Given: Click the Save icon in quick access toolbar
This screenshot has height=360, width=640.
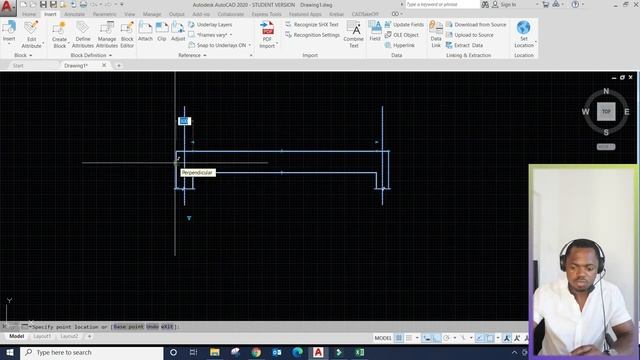Looking at the screenshot, I should pyautogui.click(x=43, y=4).
